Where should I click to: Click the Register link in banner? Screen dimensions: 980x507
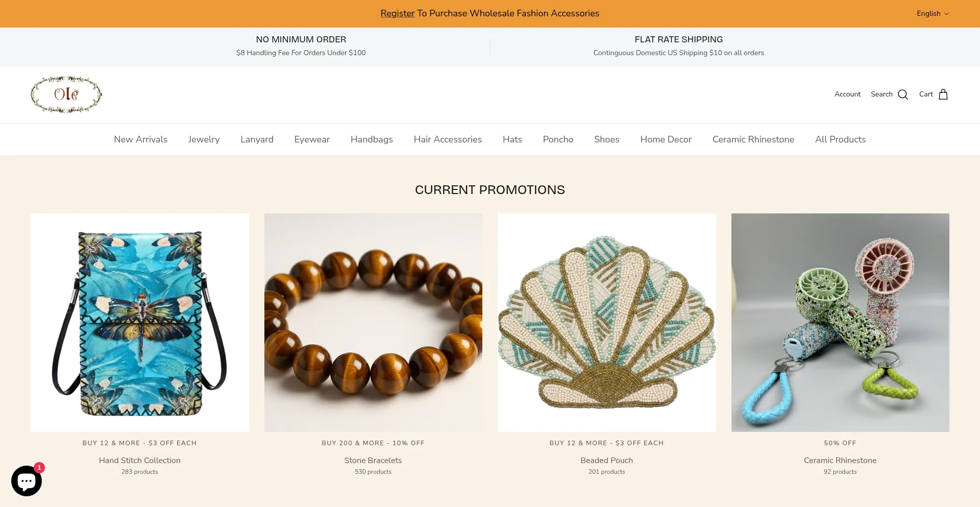(397, 13)
